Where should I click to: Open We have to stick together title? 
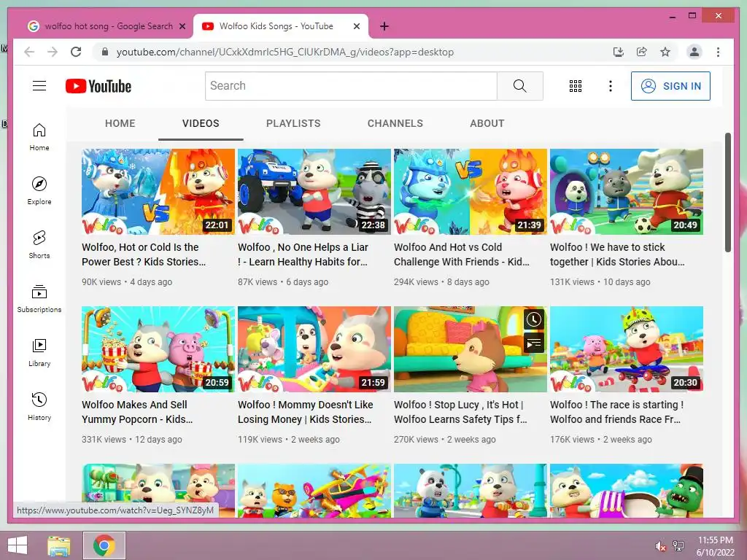click(x=617, y=254)
